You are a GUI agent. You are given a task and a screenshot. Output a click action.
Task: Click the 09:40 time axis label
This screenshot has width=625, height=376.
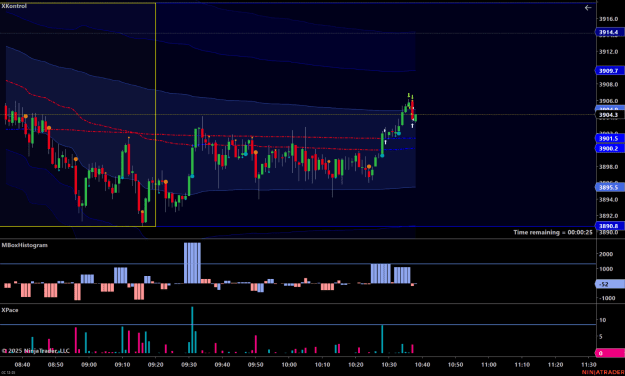[x=222, y=364]
